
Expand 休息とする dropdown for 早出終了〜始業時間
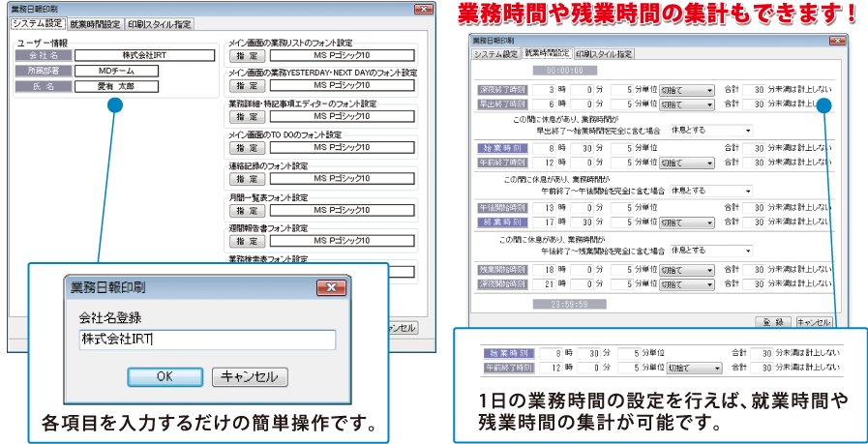point(710,130)
